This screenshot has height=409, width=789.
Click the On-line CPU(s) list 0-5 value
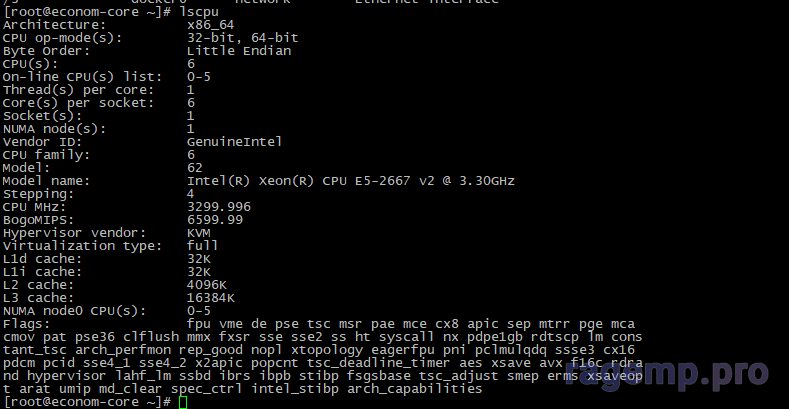coord(199,77)
